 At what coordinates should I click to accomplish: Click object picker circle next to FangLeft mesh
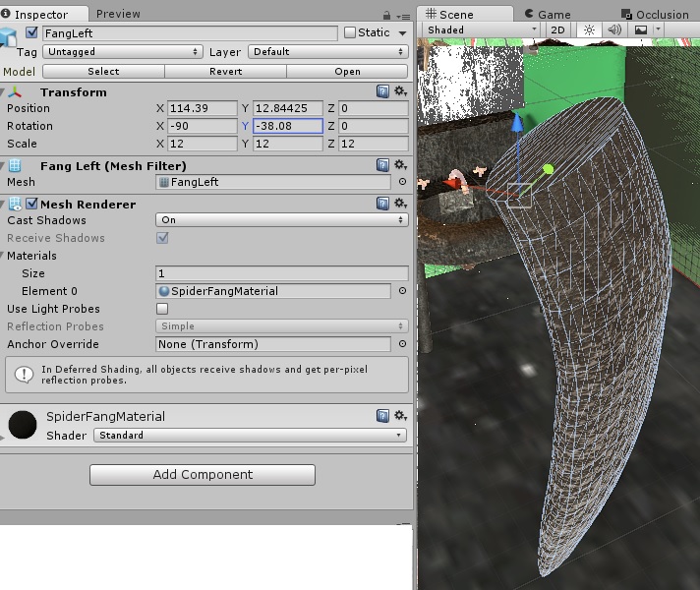[x=402, y=182]
